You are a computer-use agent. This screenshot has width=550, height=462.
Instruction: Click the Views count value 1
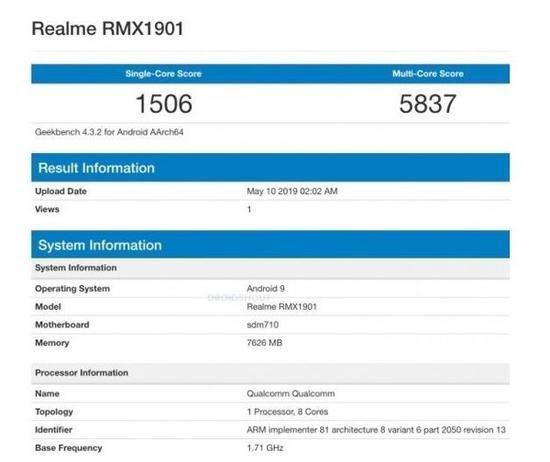pos(249,209)
